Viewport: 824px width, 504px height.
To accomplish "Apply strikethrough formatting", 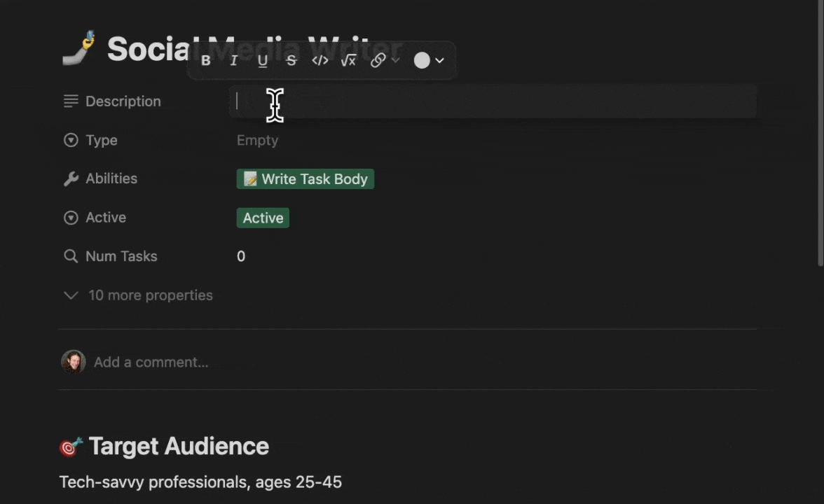I will pyautogui.click(x=291, y=60).
